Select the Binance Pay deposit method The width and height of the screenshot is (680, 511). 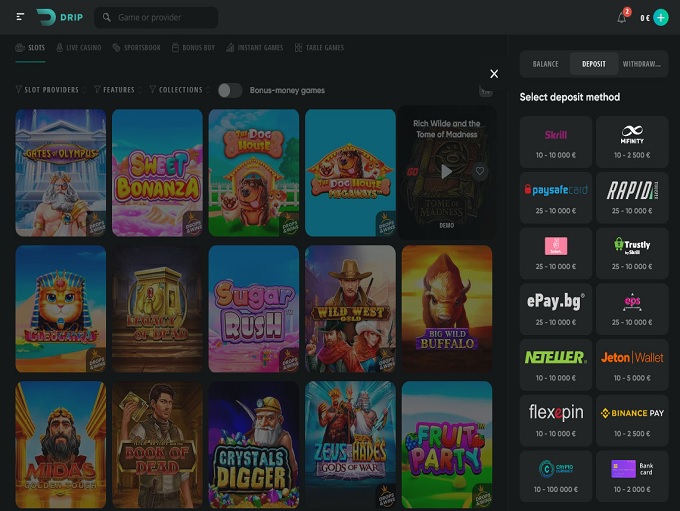[x=631, y=420]
